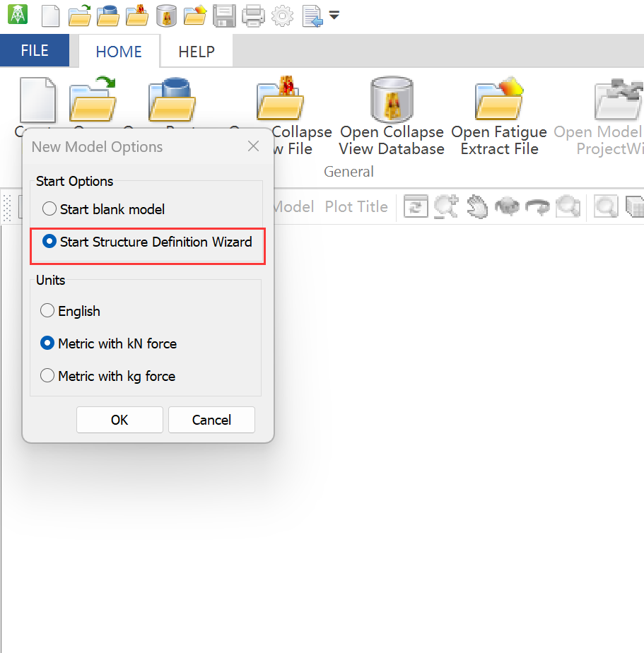Click the Print icon in quick access bar
Screen dimensions: 644x653
point(253,15)
